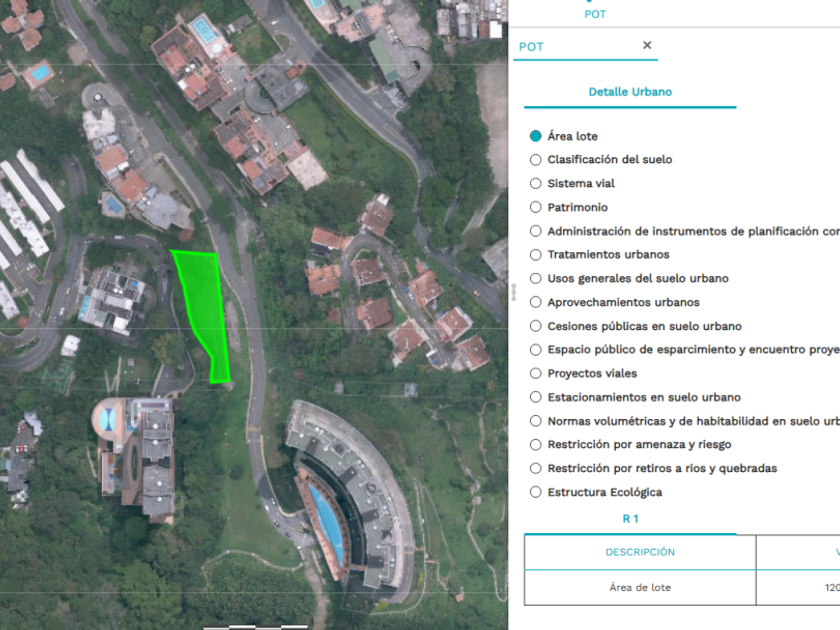
Task: Click the DESCRIPCIÓN column header
Action: click(x=640, y=552)
